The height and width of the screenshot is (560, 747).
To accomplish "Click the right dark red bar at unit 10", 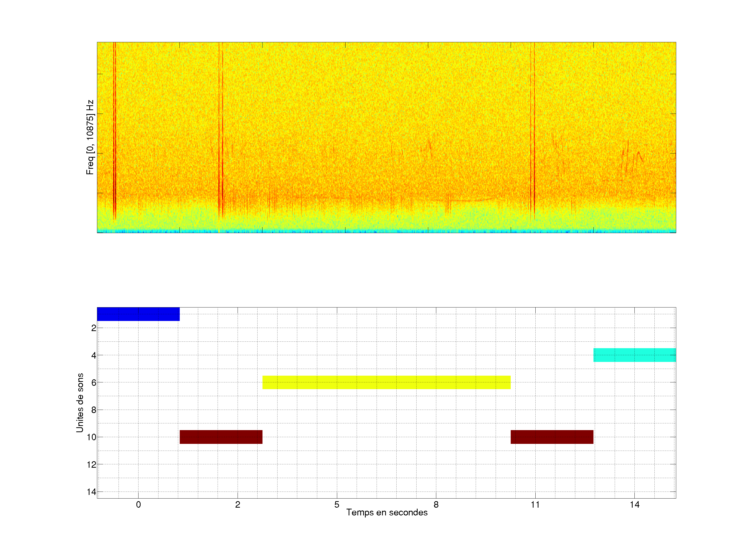I will tap(552, 437).
